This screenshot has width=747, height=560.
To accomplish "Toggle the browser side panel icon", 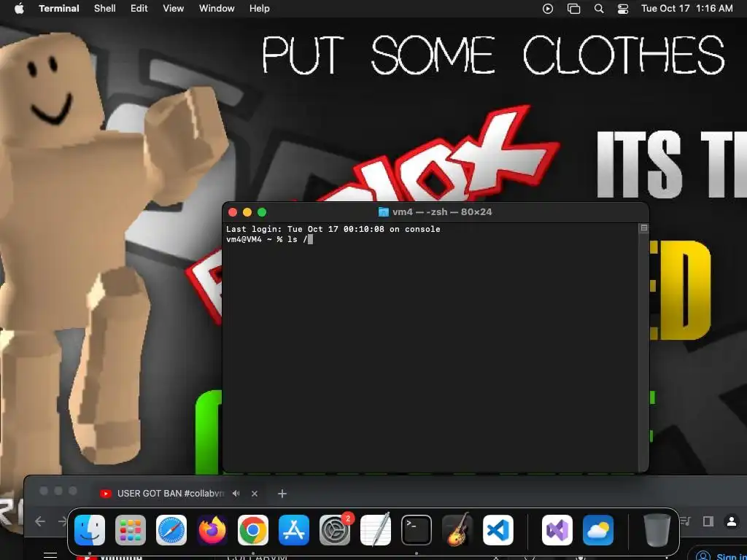I will click(x=708, y=521).
